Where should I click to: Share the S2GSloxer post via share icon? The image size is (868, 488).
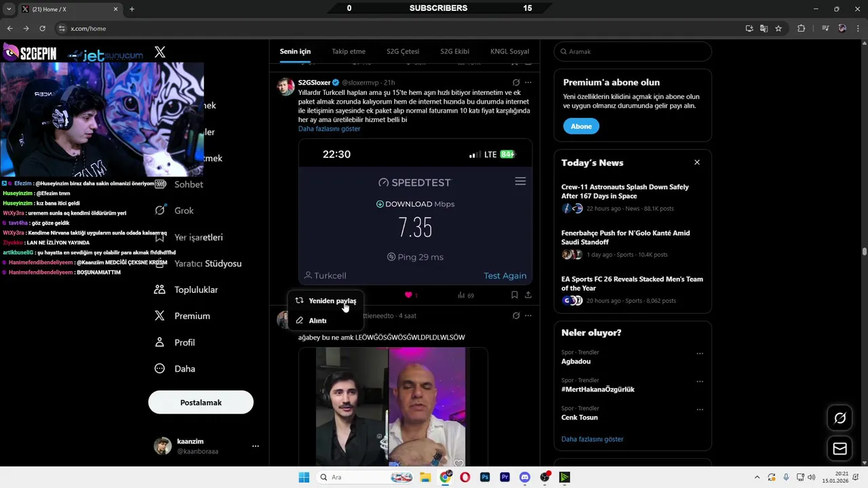(x=528, y=295)
